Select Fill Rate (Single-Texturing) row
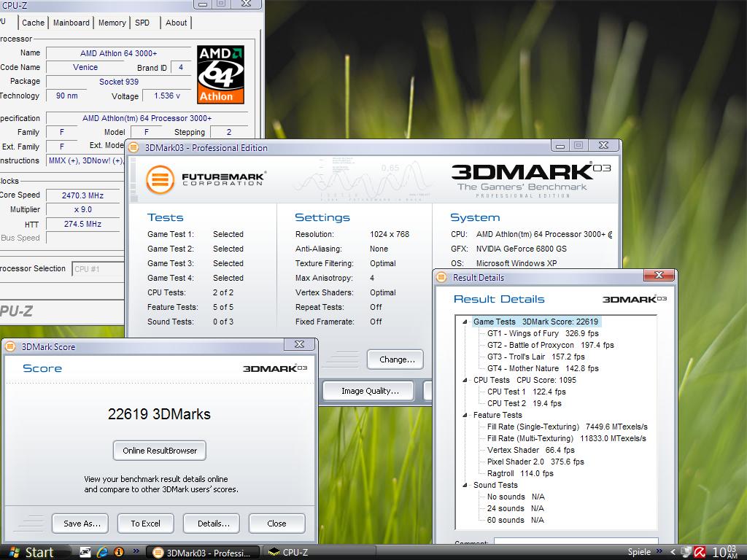747x560 pixels. (567, 427)
